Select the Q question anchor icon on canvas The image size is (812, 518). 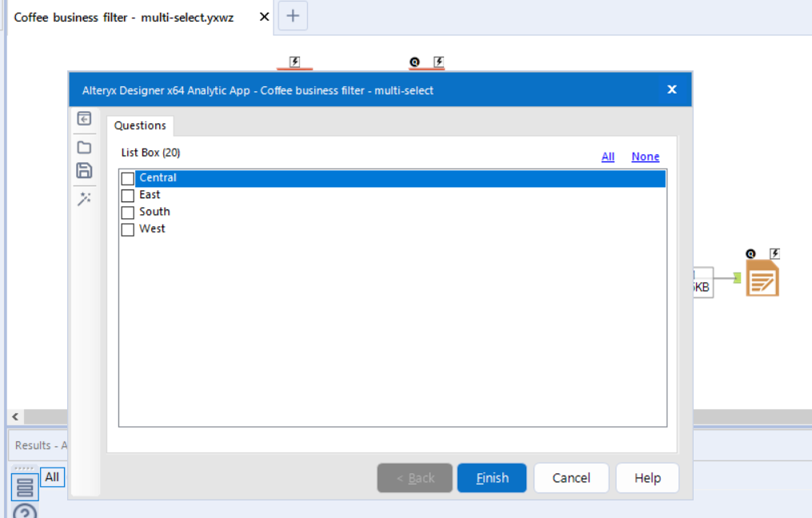(x=750, y=253)
